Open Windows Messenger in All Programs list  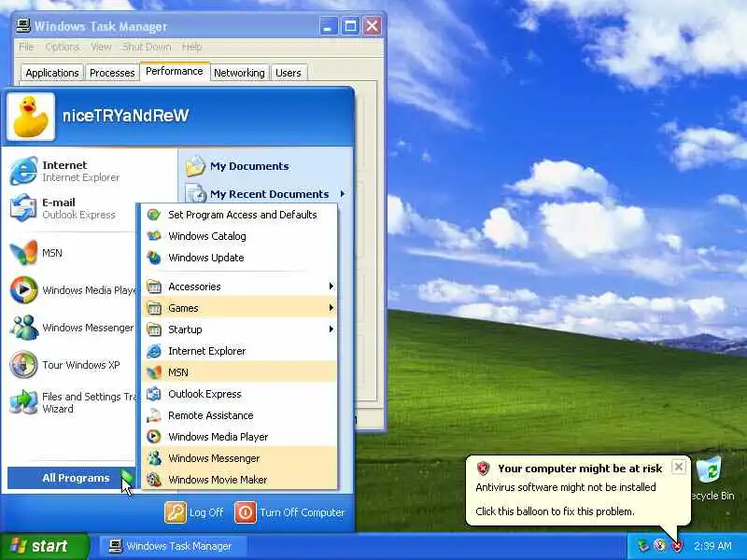click(239, 458)
